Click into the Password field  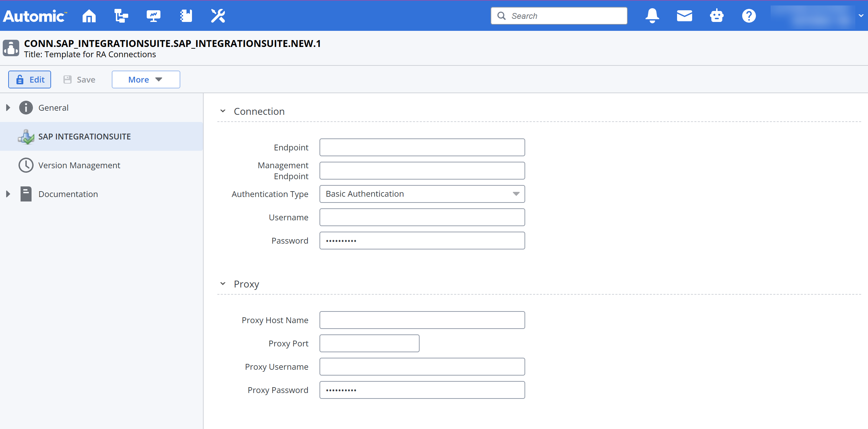pos(422,241)
